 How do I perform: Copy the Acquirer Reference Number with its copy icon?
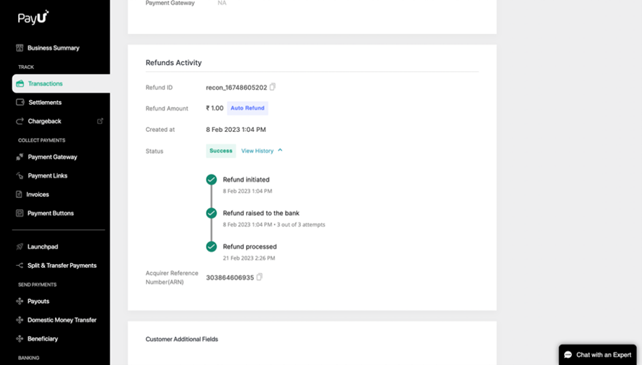[259, 277]
